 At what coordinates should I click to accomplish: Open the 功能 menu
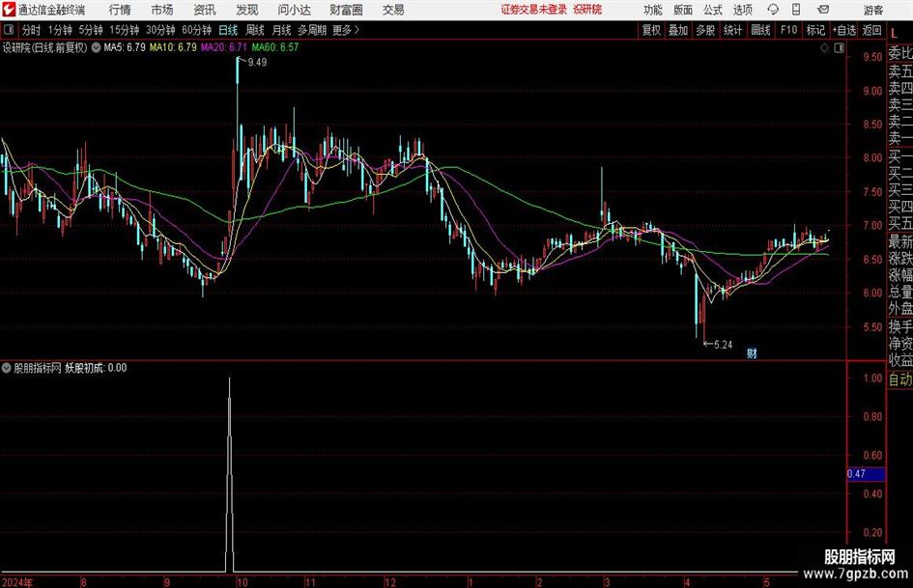coord(653,10)
